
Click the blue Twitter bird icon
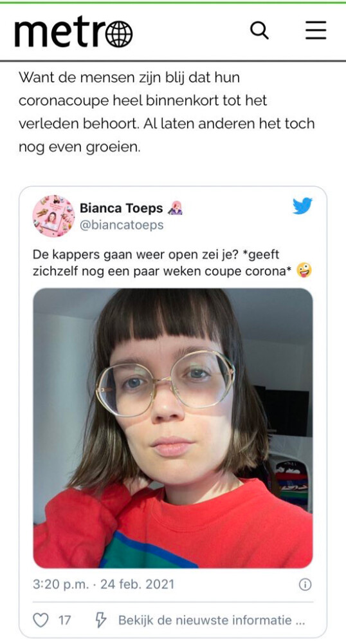tap(302, 206)
